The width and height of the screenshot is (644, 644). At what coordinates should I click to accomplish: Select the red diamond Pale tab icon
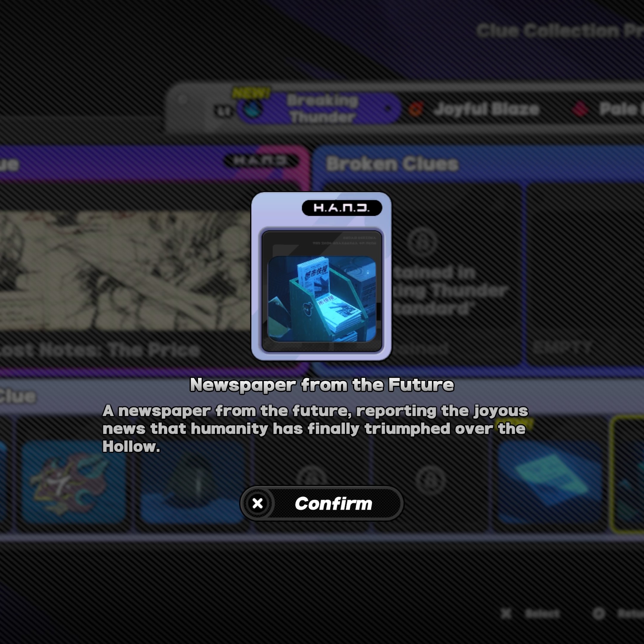[580, 109]
